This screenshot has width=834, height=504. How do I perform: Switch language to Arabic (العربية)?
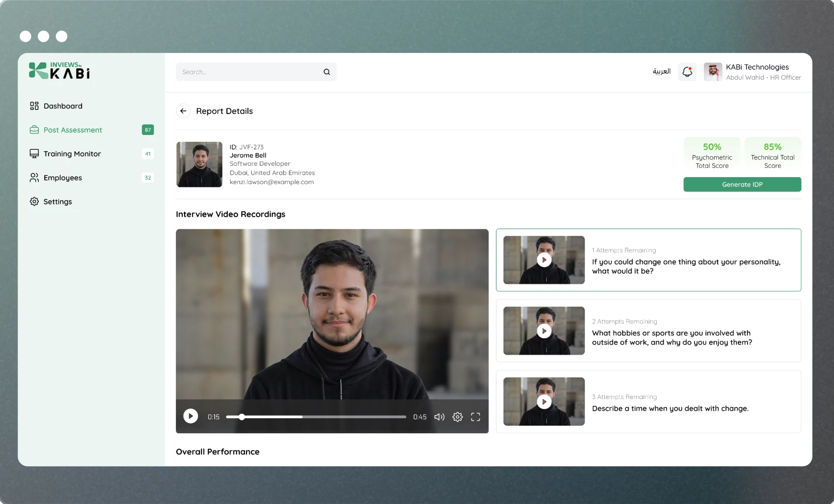pos(662,72)
